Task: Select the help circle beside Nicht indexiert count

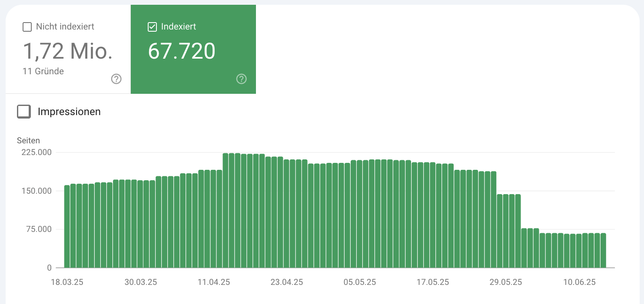Action: (116, 79)
